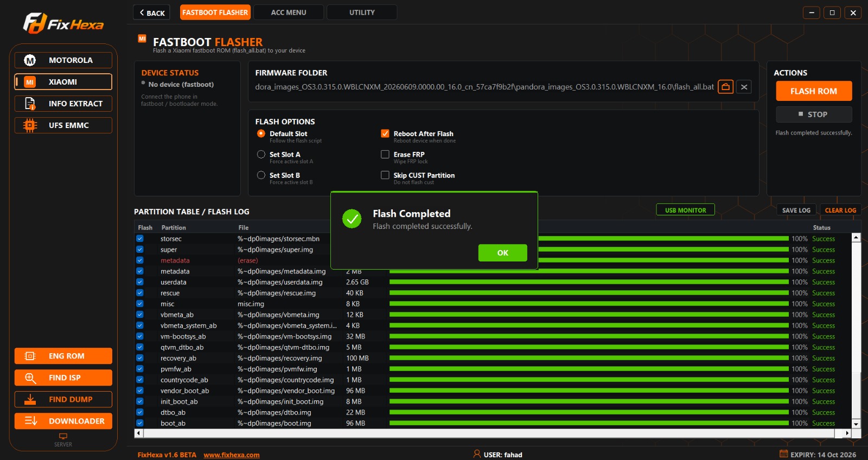Uncheck the userdata partition flash checkbox
The height and width of the screenshot is (460, 868).
(140, 282)
